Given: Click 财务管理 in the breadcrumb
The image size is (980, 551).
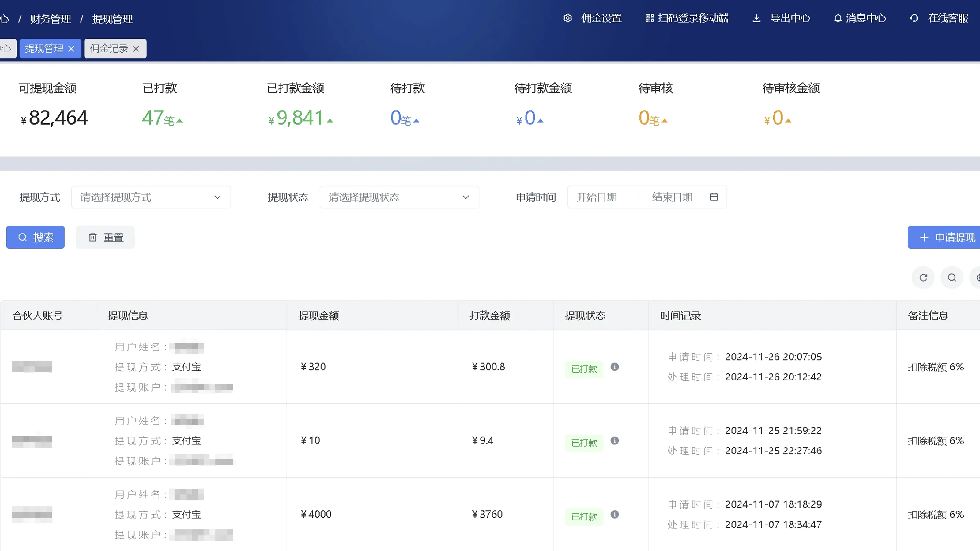Looking at the screenshot, I should (x=51, y=19).
